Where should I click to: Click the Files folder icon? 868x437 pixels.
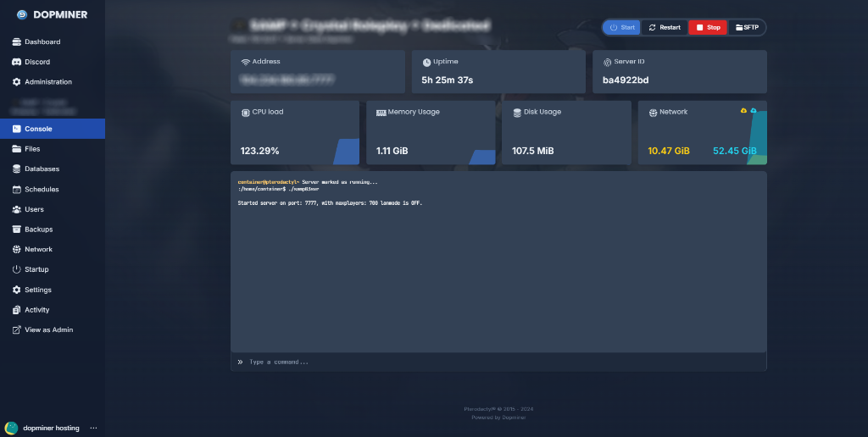click(17, 149)
